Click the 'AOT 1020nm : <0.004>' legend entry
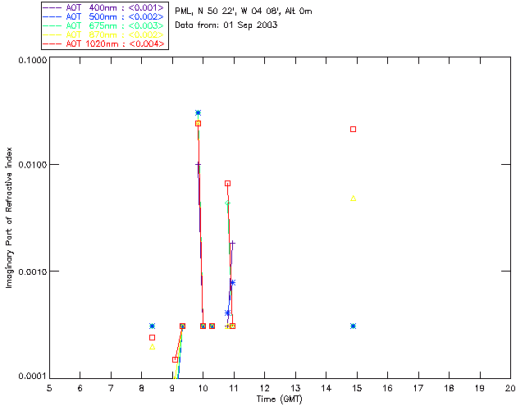Image resolution: width=525 pixels, height=420 pixels. [104, 43]
